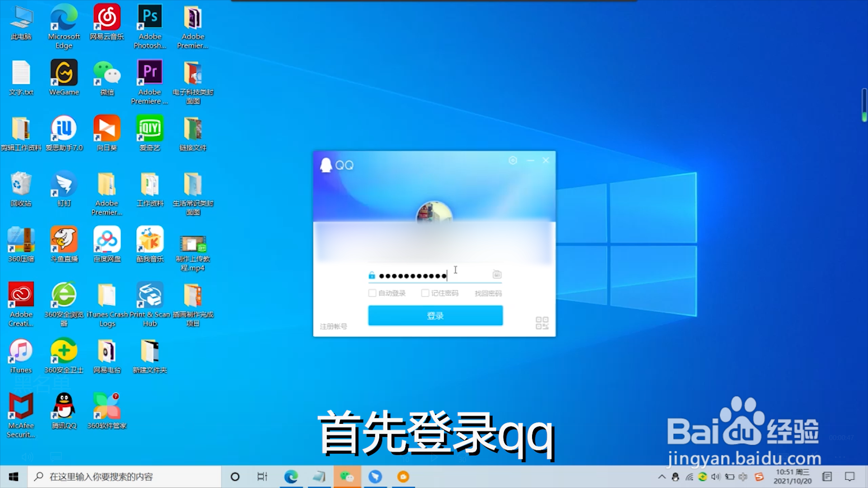Screen dimensions: 868x488
Task: Open the Windows Start menu
Action: coord(14,477)
